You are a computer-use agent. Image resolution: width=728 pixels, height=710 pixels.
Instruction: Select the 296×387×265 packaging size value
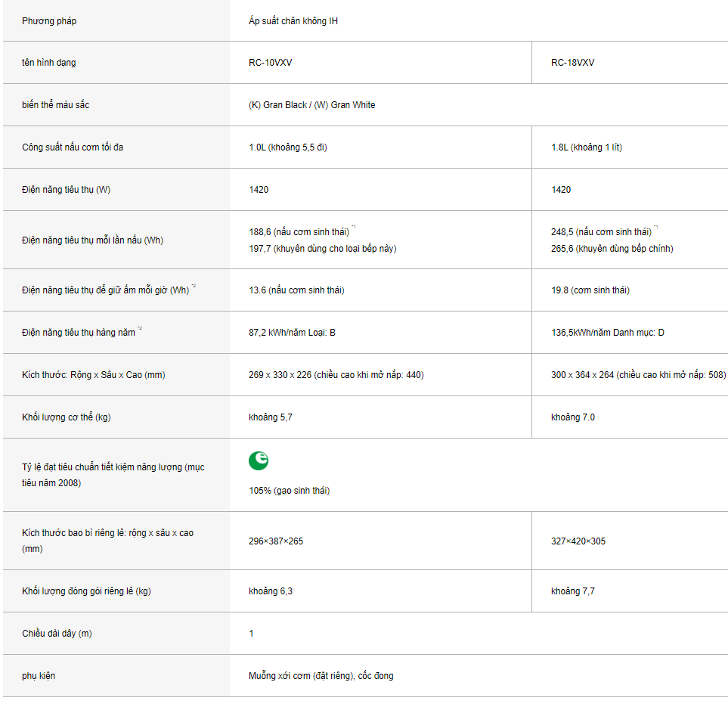pos(276,541)
